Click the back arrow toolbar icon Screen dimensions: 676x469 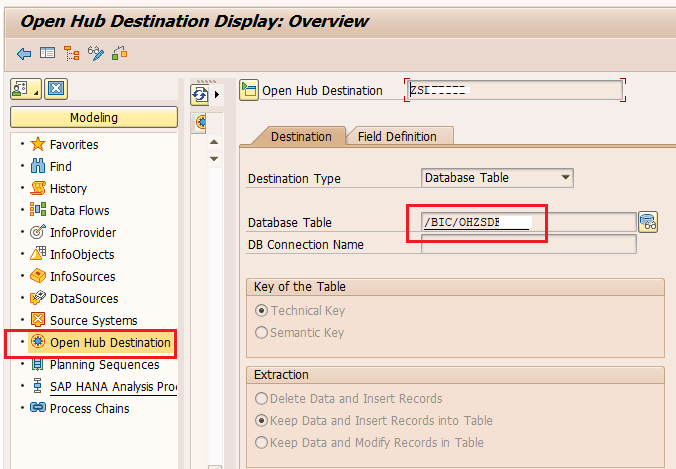(x=24, y=53)
